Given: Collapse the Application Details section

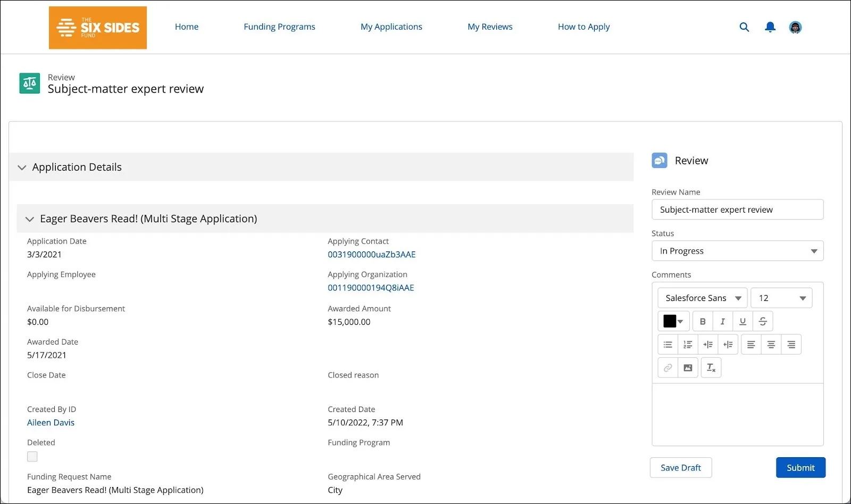Looking at the screenshot, I should click(22, 167).
